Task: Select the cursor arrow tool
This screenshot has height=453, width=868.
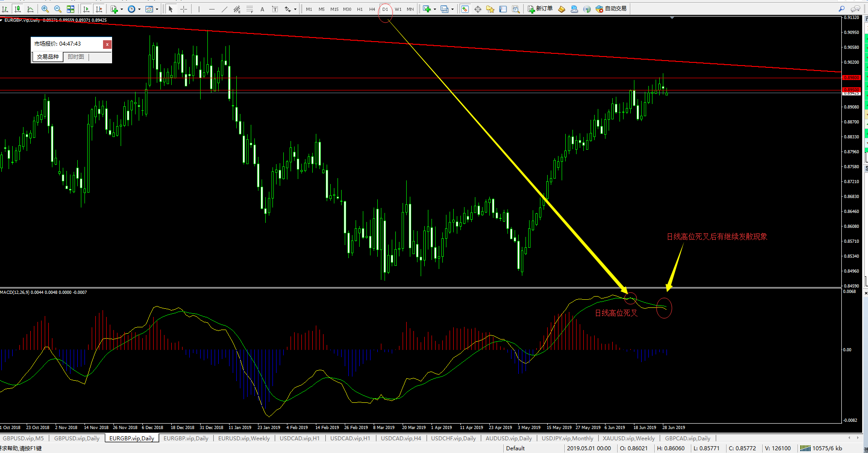Action: coord(171,9)
